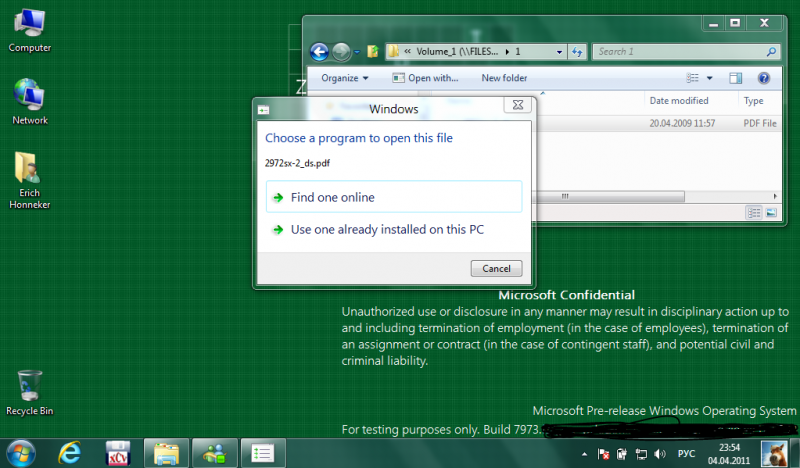This screenshot has height=468, width=800.
Task: Switch to details view in status bar
Action: (x=754, y=212)
